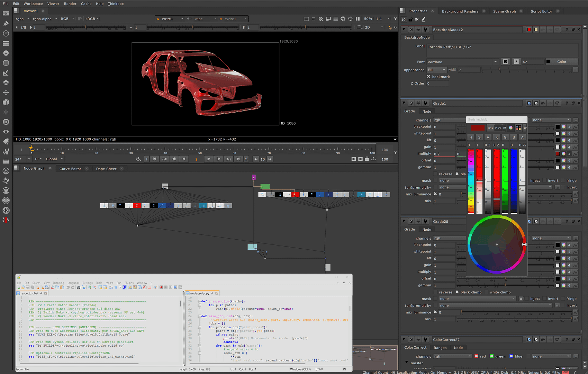
Task: Collapse the Grade28 properties panel
Action: 404,221
